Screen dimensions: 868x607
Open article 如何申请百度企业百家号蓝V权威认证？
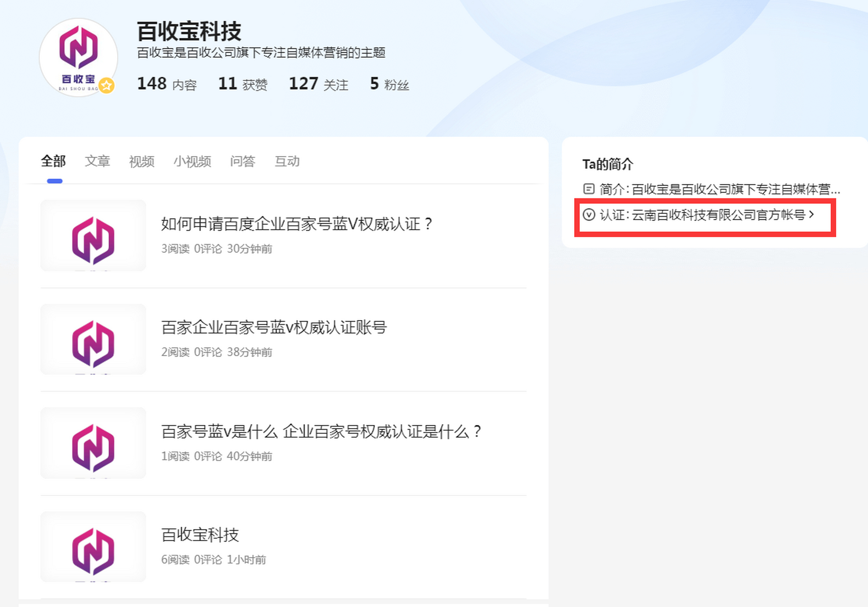point(297,224)
